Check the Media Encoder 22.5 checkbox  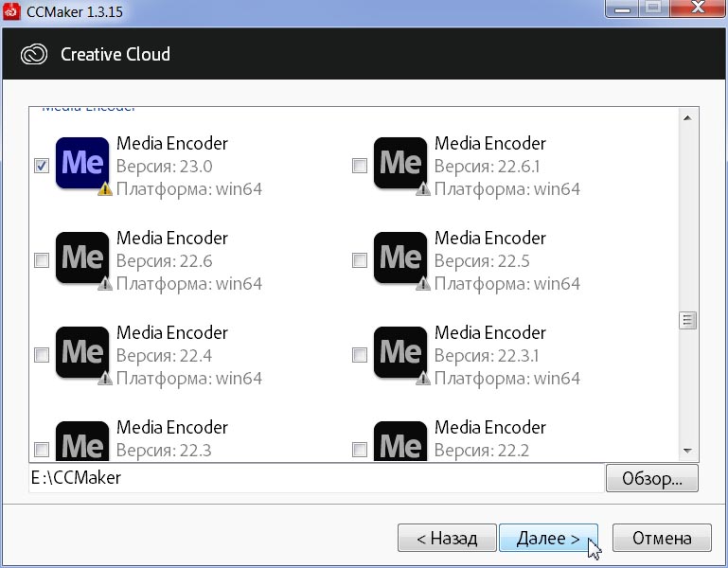click(x=360, y=261)
